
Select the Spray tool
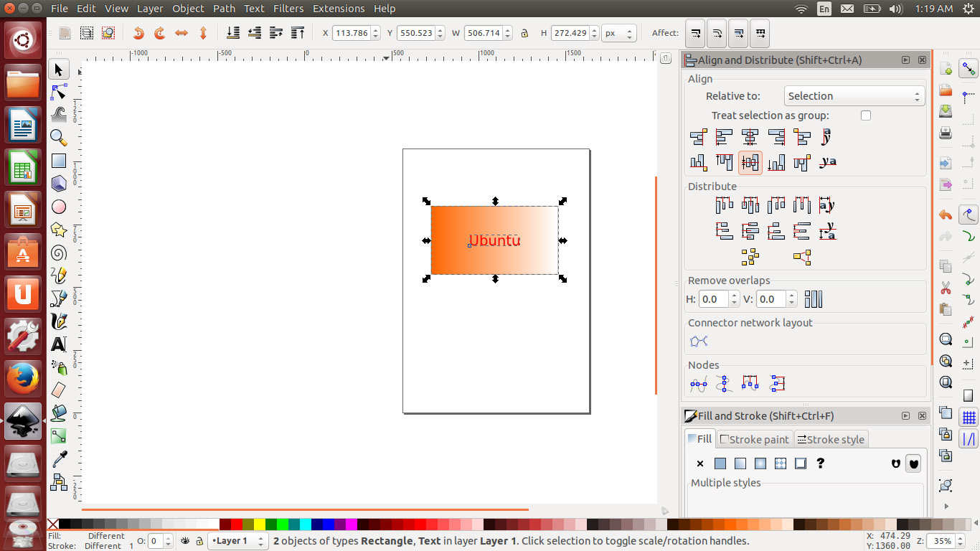point(59,367)
